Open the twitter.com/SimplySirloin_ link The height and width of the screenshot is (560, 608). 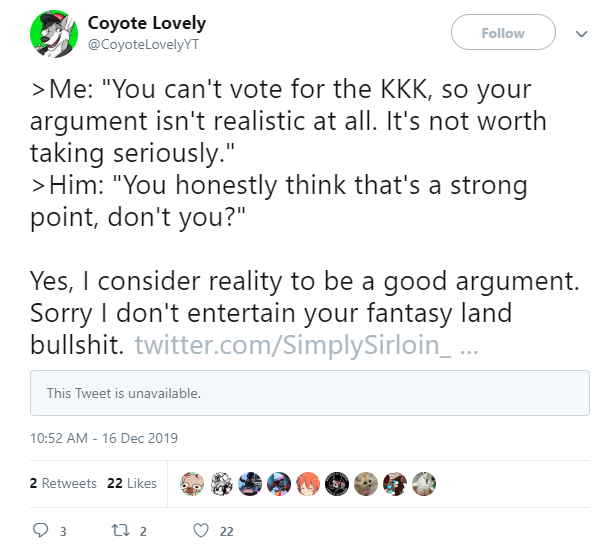point(306,345)
